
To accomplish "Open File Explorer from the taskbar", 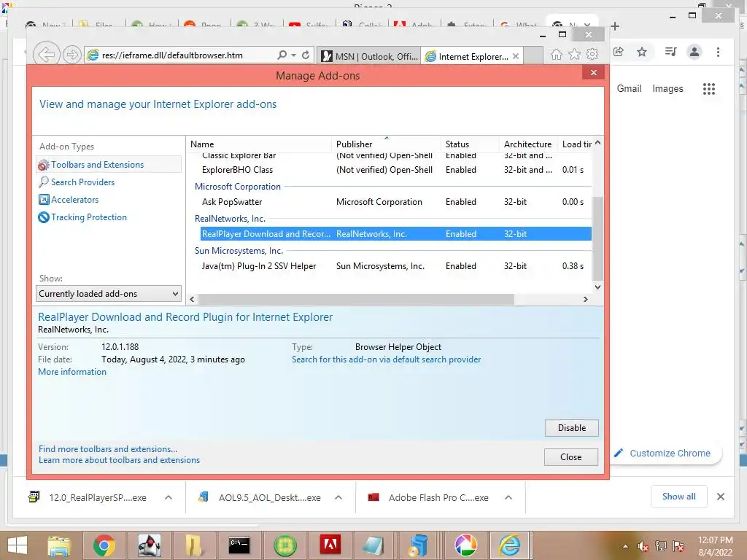I will 59,545.
